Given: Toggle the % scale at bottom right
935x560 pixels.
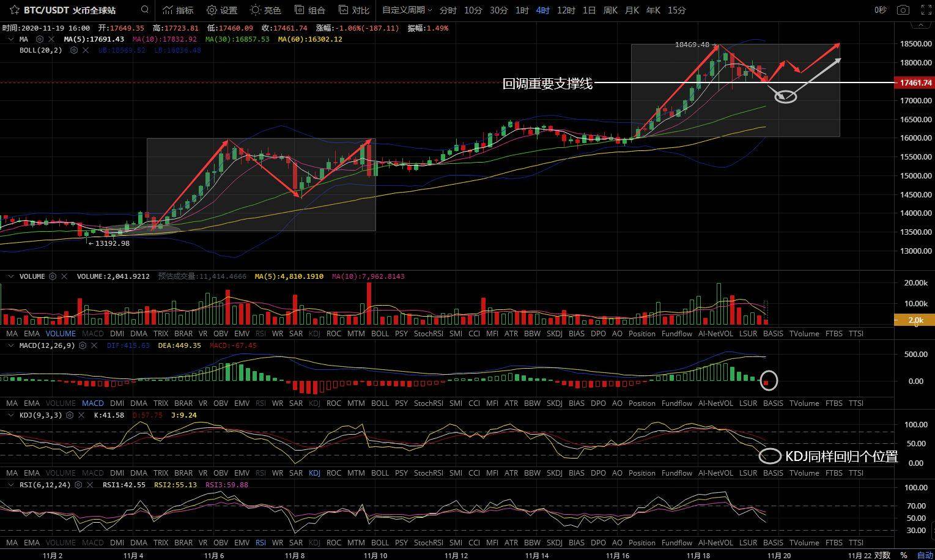Looking at the screenshot, I should click(x=903, y=555).
